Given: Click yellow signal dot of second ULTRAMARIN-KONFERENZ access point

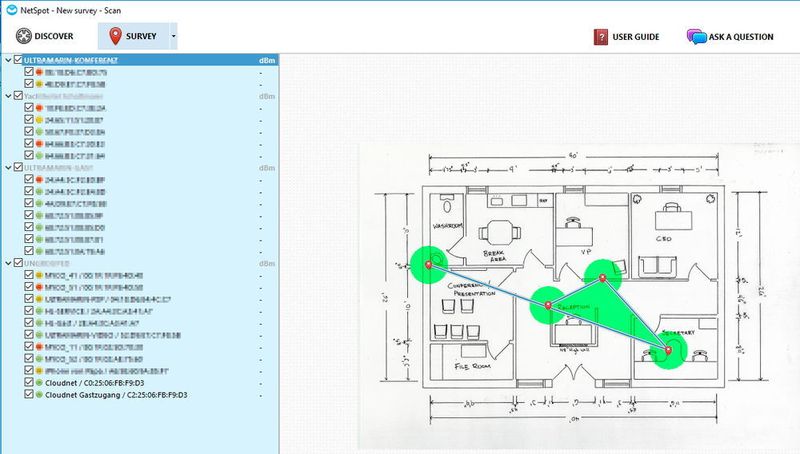Looking at the screenshot, I should coord(39,84).
